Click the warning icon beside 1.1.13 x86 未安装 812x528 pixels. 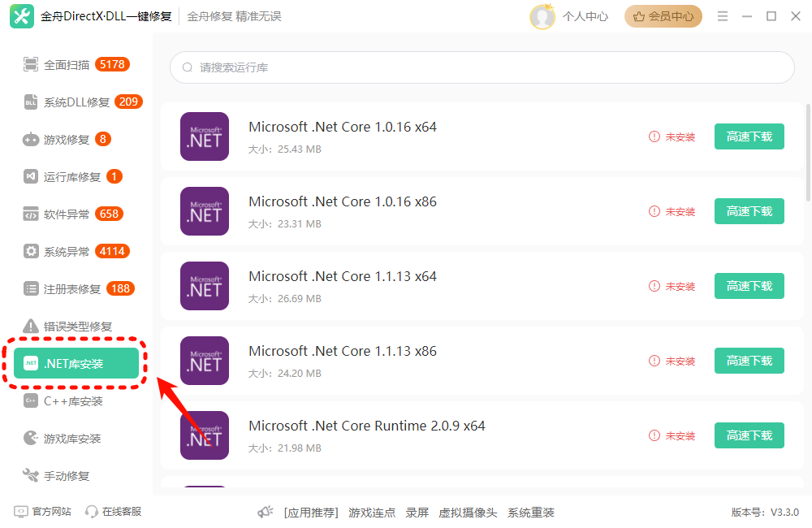click(x=654, y=361)
